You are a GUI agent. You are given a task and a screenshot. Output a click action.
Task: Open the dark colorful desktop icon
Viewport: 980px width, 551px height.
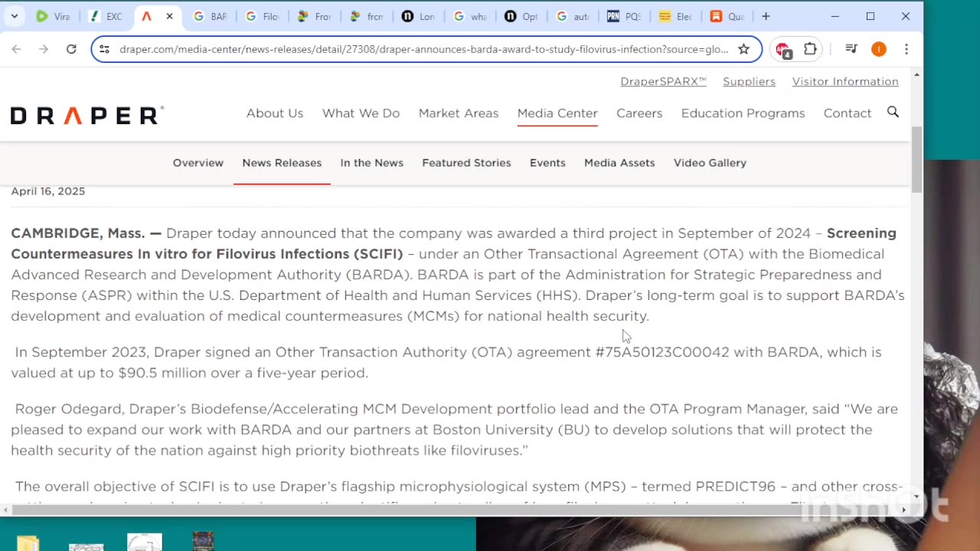tap(203, 542)
